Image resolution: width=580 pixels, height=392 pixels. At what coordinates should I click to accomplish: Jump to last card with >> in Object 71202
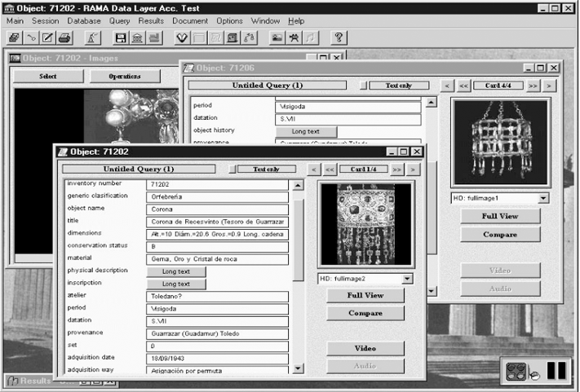[x=397, y=170]
